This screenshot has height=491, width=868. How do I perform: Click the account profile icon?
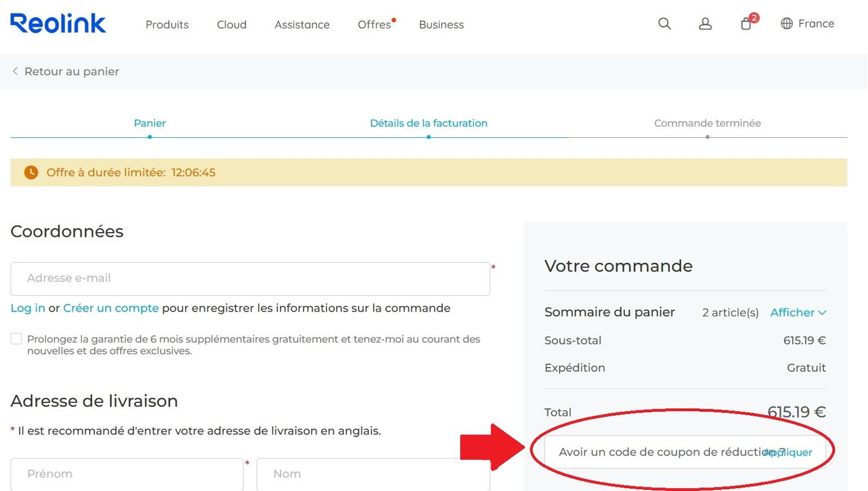[705, 24]
